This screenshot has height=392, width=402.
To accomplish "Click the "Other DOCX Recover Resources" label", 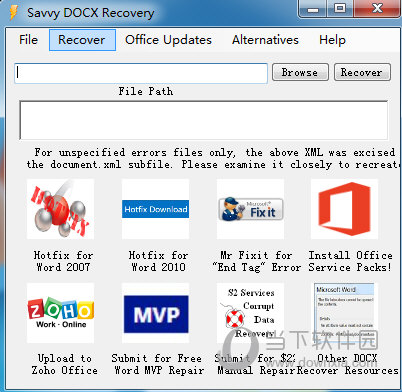I will [x=348, y=364].
